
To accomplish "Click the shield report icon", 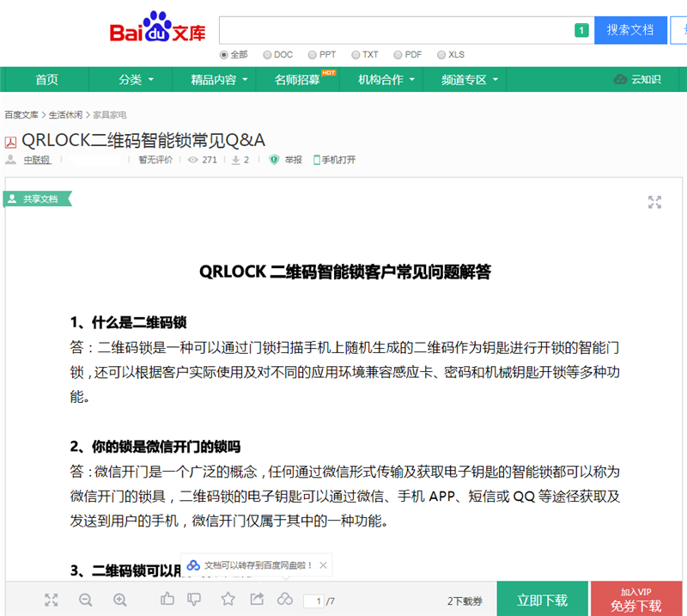I will pos(274,160).
